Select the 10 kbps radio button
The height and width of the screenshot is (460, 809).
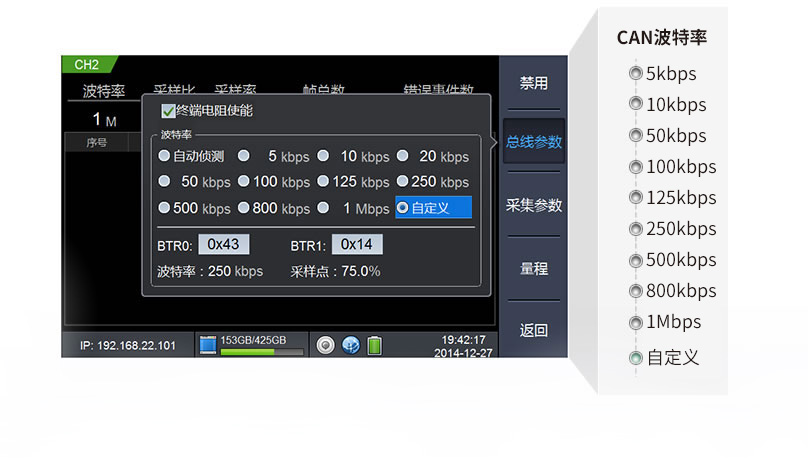tap(323, 156)
